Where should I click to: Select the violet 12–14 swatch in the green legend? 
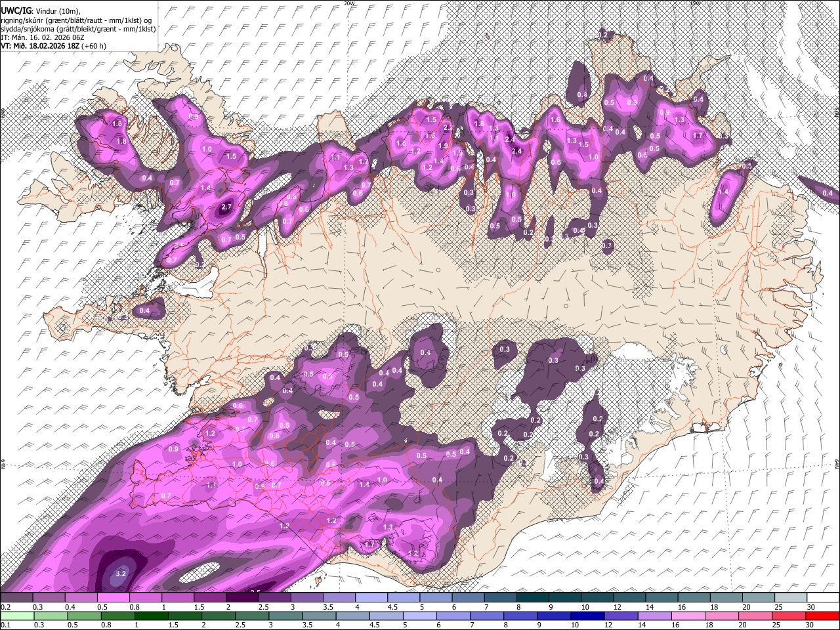(x=620, y=616)
